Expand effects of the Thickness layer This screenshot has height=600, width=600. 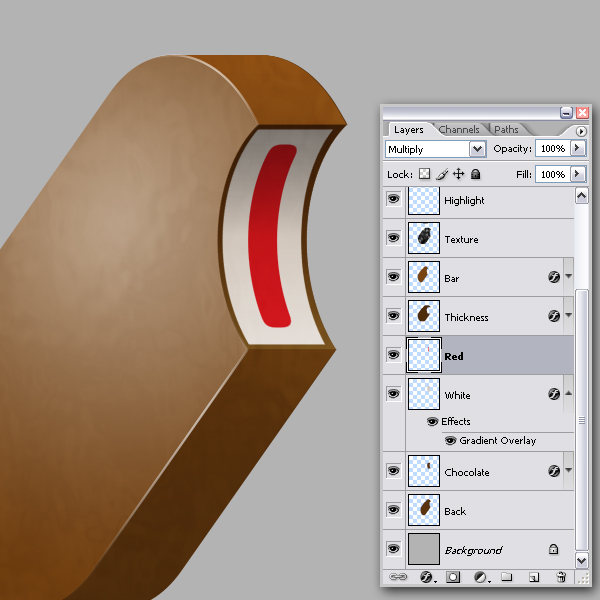pos(569,315)
